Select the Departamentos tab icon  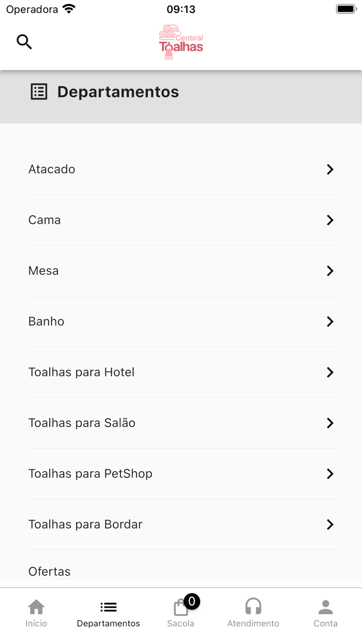coord(109,607)
